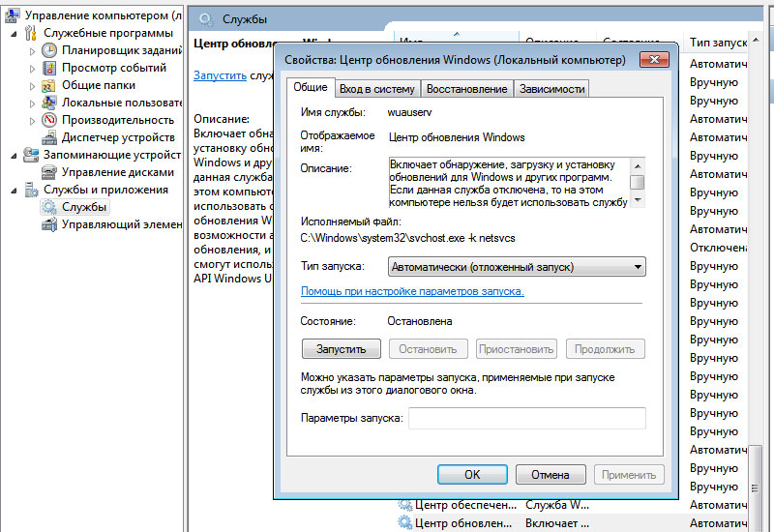
Task: Open the Восстановление tab
Action: pyautogui.click(x=466, y=89)
